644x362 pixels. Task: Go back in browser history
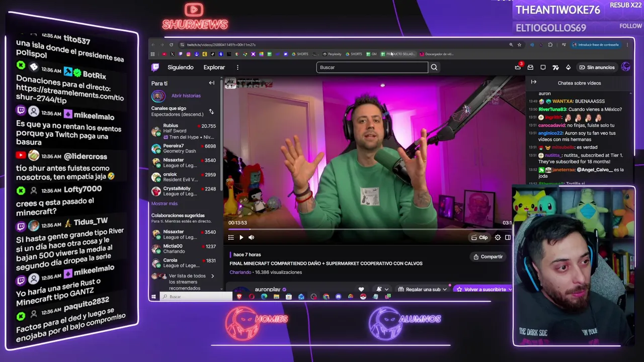[x=153, y=45]
